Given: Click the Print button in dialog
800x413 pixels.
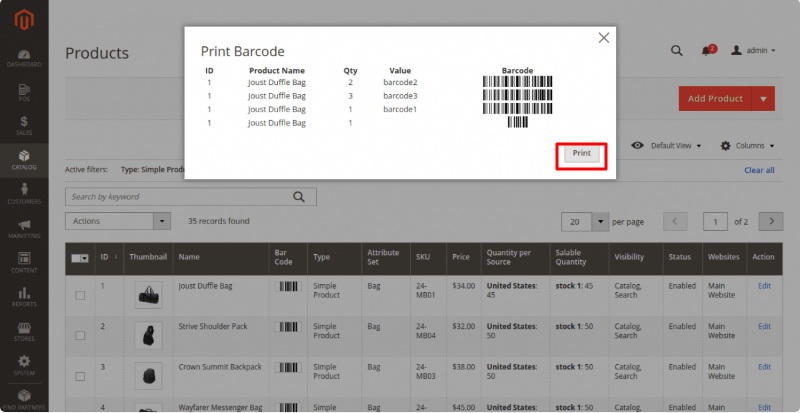Looking at the screenshot, I should 582,153.
